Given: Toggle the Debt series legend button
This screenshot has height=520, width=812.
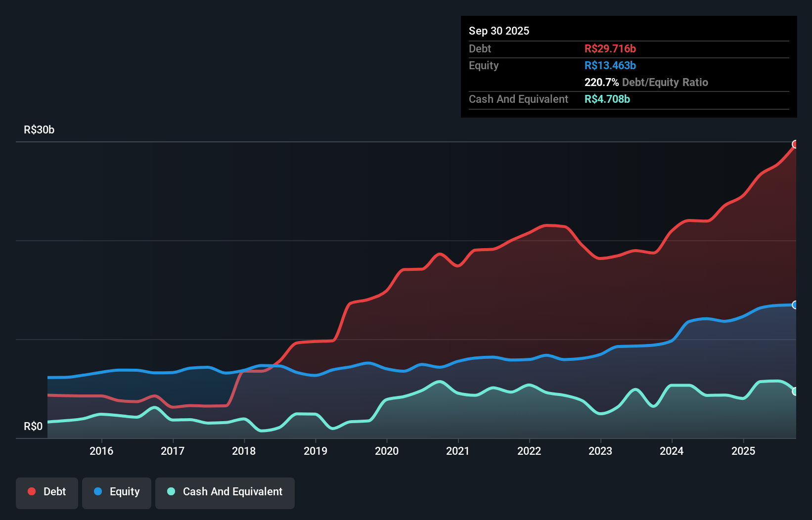Looking at the screenshot, I should (x=47, y=493).
